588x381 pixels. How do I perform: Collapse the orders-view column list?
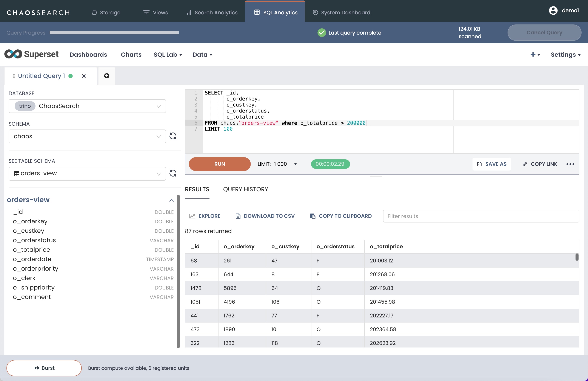click(171, 200)
